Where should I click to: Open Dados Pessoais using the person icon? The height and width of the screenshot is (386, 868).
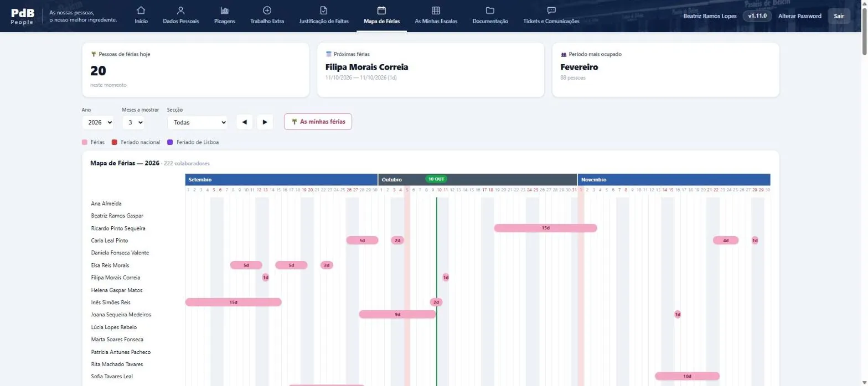[180, 10]
